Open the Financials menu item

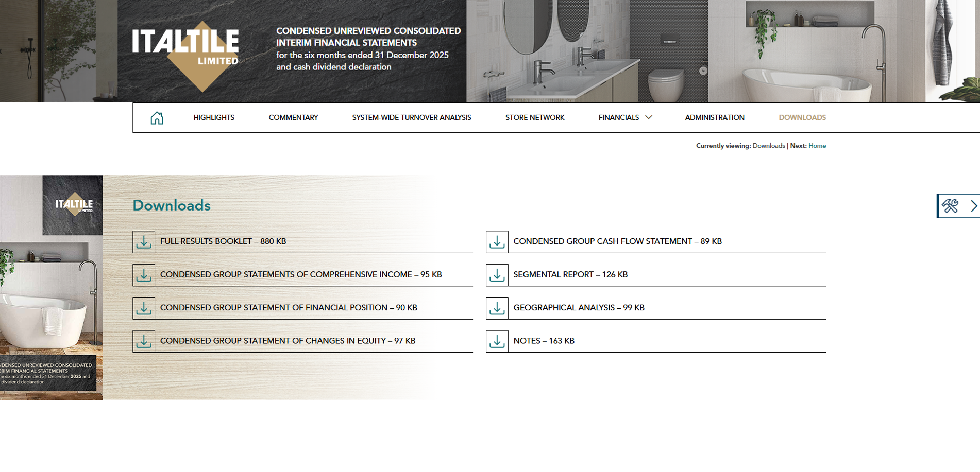pos(618,117)
